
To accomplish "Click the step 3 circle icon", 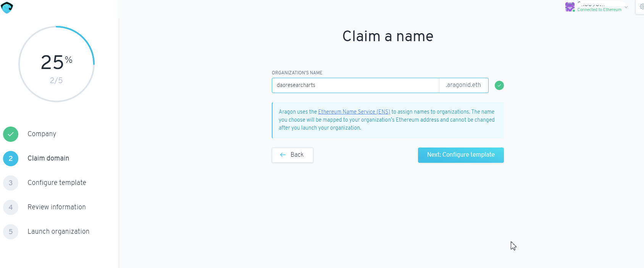I will point(11,183).
